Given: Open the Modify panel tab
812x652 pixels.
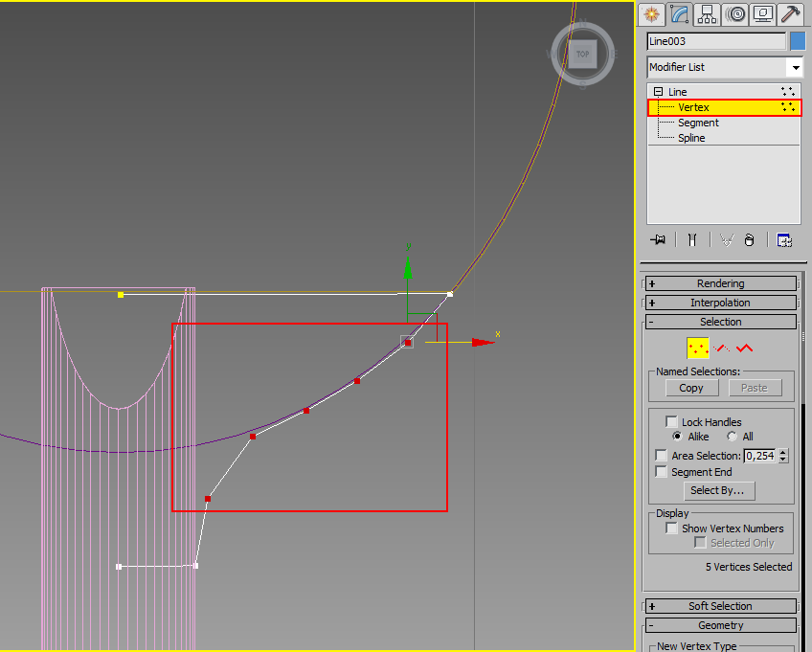Looking at the screenshot, I should [x=679, y=14].
